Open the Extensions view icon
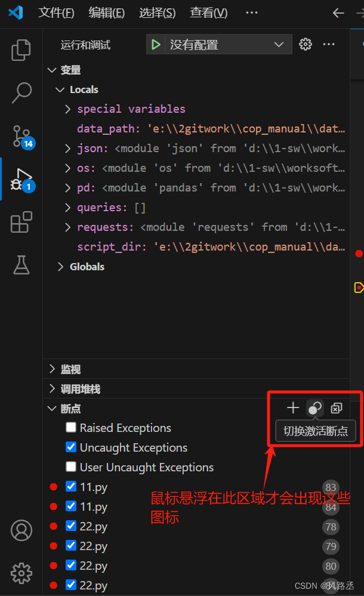This screenshot has height=596, width=364. [x=21, y=222]
